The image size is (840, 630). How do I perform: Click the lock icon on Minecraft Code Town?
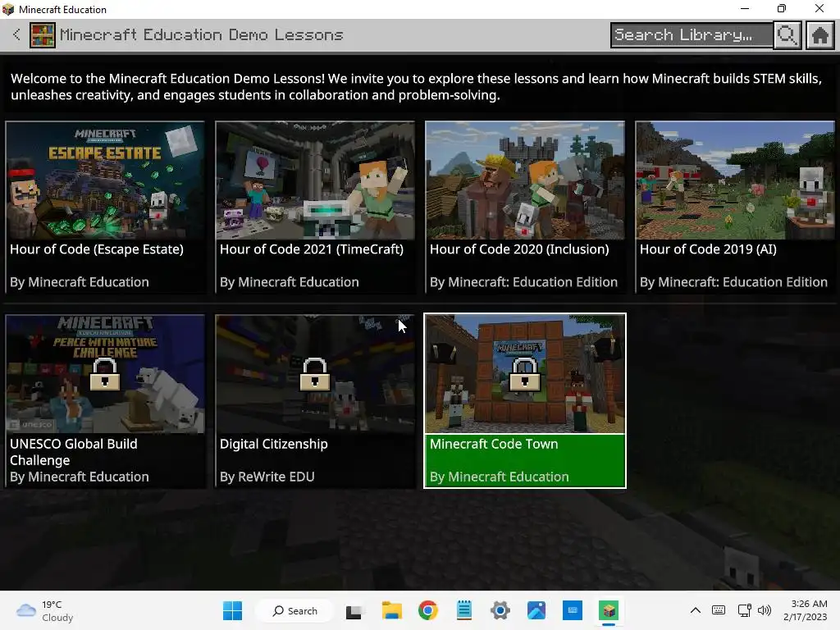pos(524,374)
